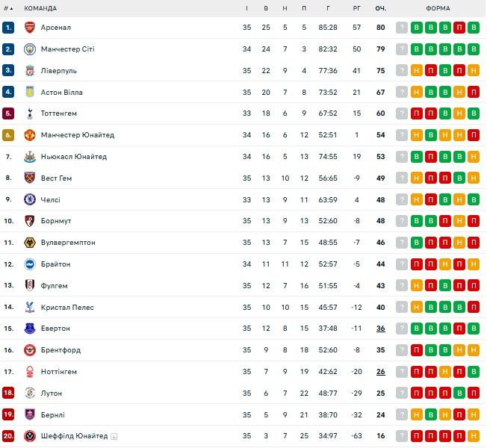Click Nottingham's underlined 26 points value
Image resolution: width=487 pixels, height=448 pixels.
point(380,372)
